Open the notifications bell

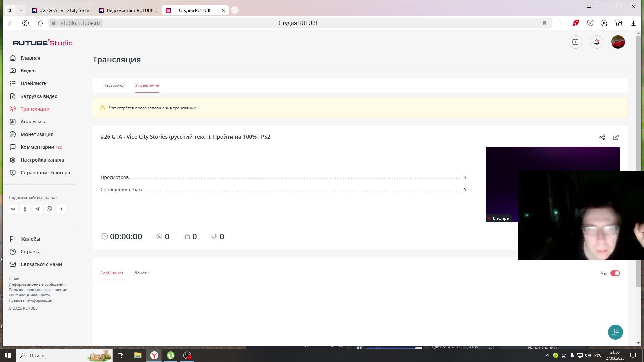pyautogui.click(x=596, y=42)
